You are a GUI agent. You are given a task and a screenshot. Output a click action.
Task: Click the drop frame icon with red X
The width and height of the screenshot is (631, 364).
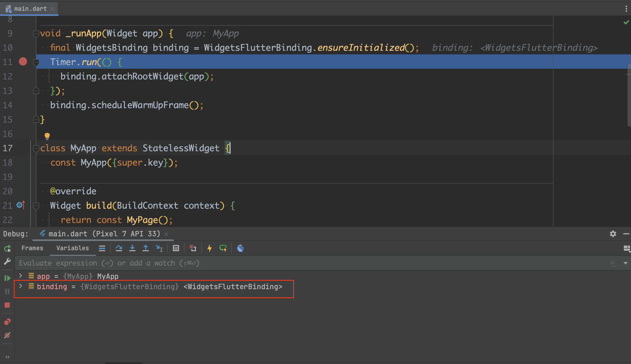(x=193, y=248)
